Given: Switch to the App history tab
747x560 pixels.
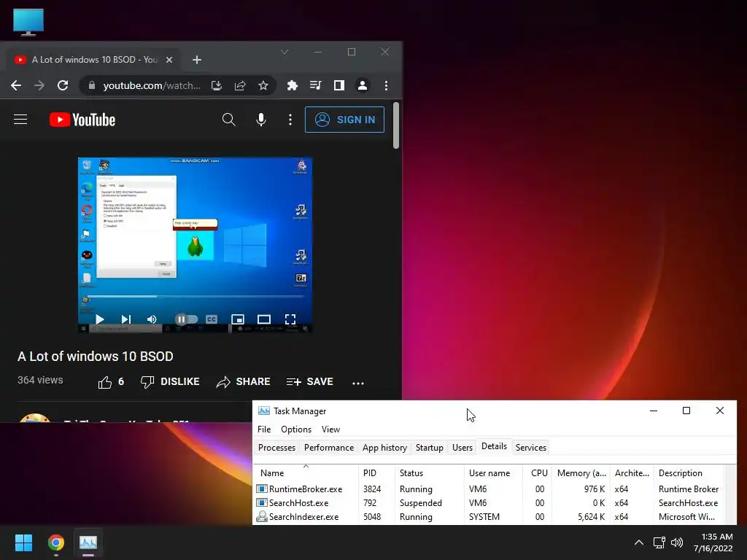Looking at the screenshot, I should coord(384,448).
